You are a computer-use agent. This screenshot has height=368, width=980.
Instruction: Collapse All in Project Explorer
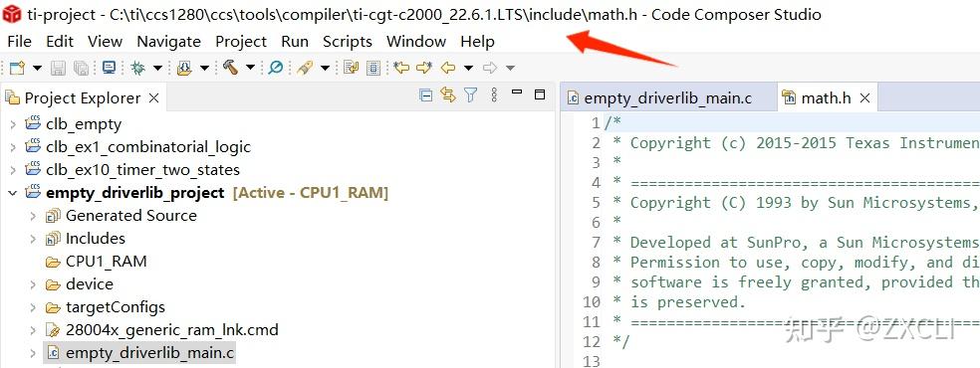coord(425,94)
